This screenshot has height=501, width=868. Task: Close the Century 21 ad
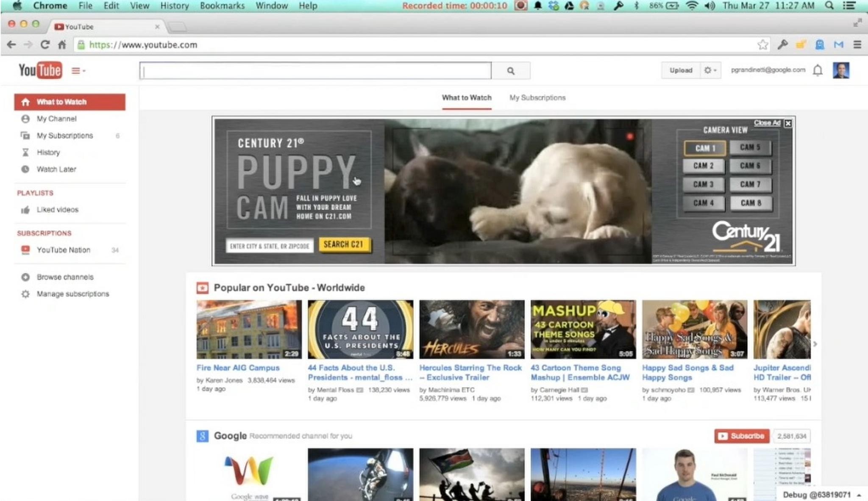click(x=788, y=123)
